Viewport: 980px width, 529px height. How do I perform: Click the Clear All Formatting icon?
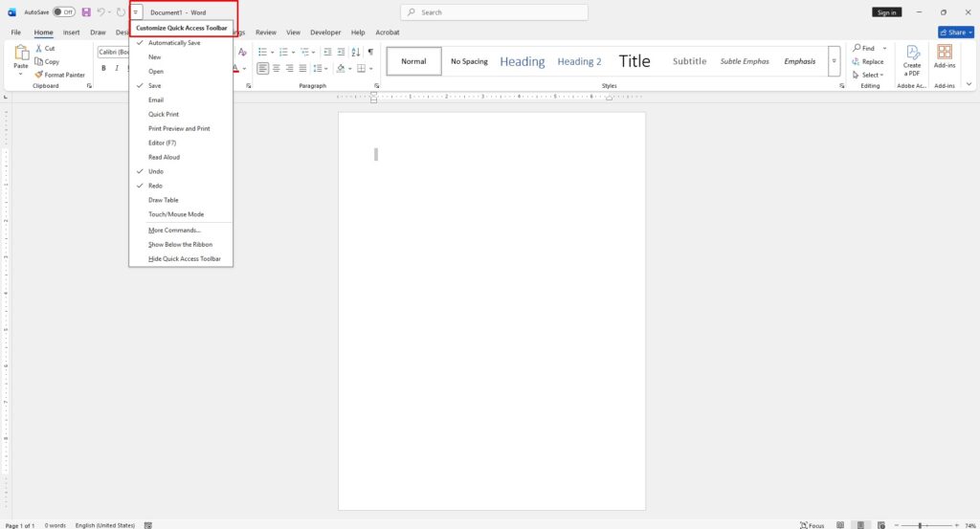tap(242, 52)
